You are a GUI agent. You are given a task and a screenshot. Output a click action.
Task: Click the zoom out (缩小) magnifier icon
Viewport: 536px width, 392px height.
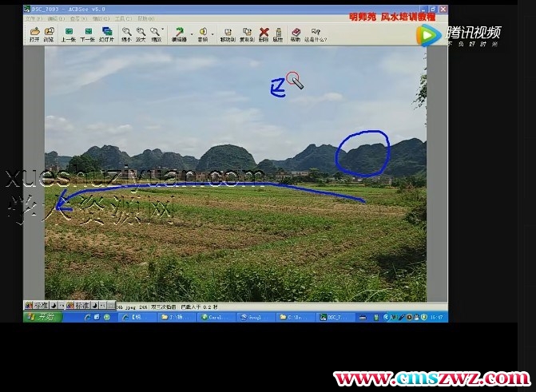126,34
